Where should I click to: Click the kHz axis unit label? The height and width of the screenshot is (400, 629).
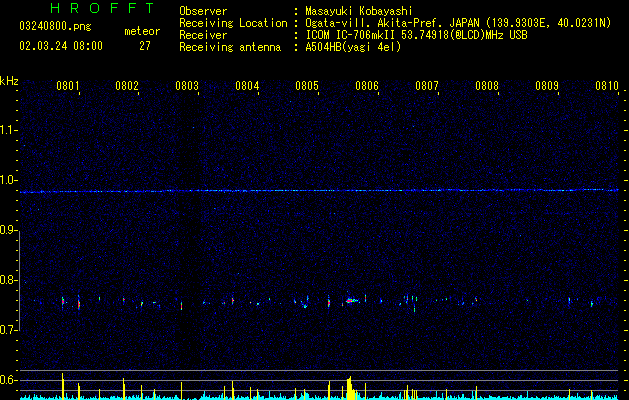[9, 81]
